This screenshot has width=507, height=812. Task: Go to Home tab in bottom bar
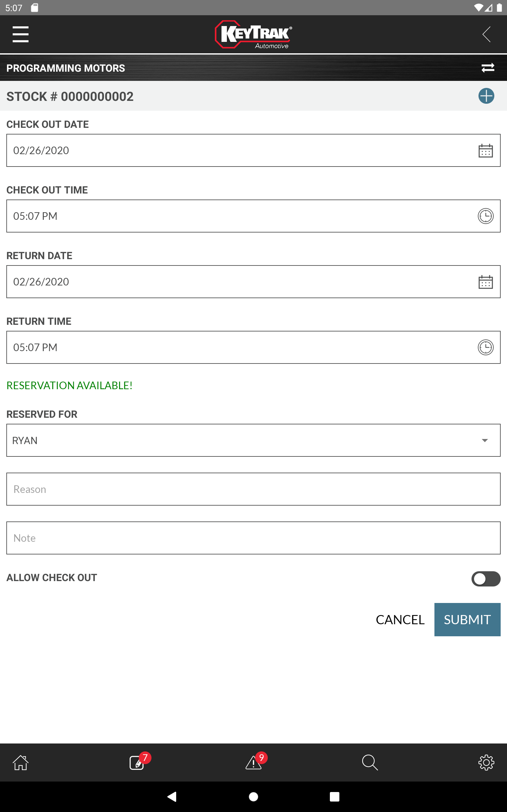pos(21,763)
